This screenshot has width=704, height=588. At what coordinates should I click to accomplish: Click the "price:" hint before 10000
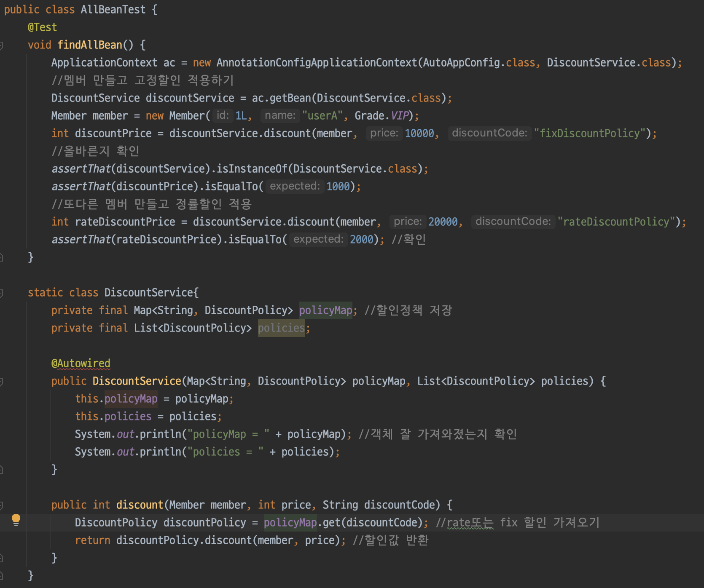(384, 133)
